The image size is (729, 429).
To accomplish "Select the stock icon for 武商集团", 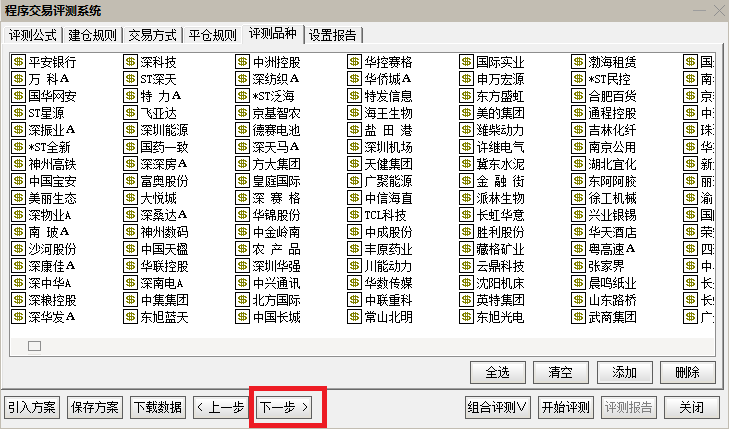I will [x=579, y=317].
